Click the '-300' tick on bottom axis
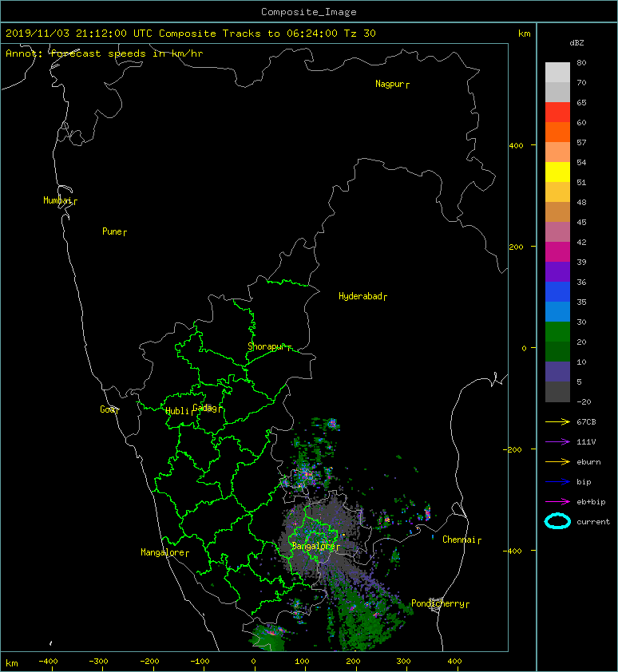618x672 pixels. coord(99,662)
